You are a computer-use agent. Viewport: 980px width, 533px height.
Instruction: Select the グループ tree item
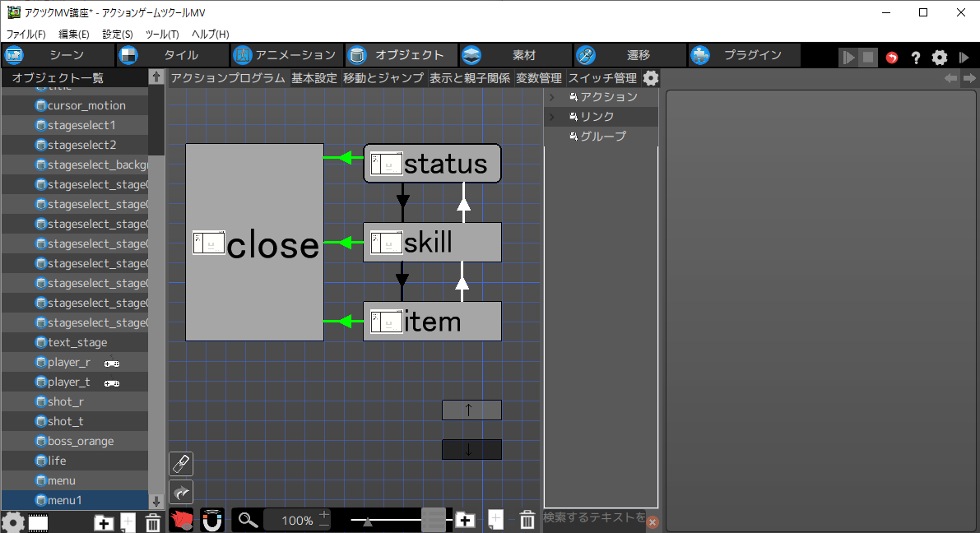(x=602, y=137)
